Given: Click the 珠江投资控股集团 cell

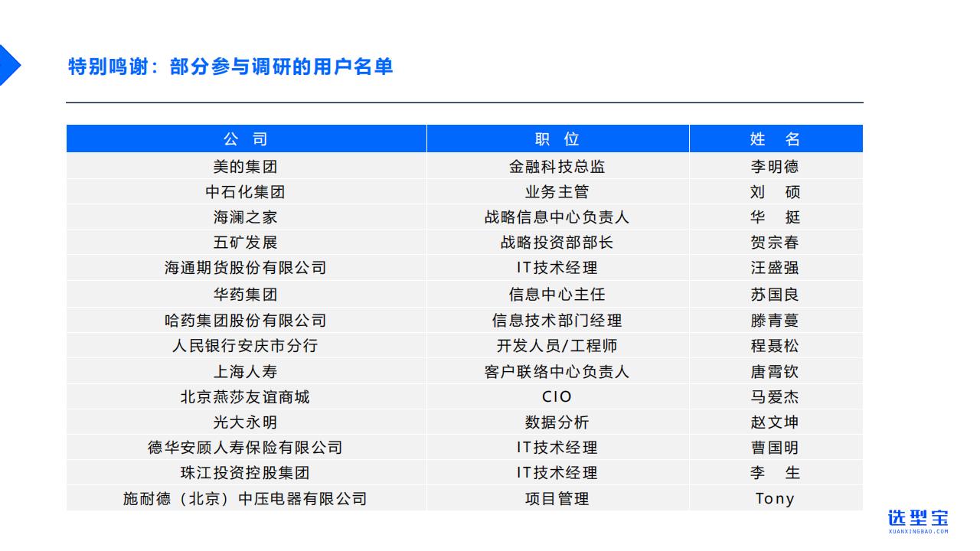Looking at the screenshot, I should pos(246,472).
